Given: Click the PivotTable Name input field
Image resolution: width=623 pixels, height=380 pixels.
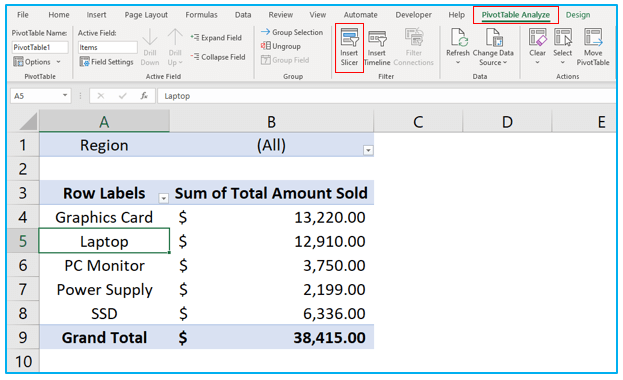Looking at the screenshot, I should pyautogui.click(x=40, y=47).
